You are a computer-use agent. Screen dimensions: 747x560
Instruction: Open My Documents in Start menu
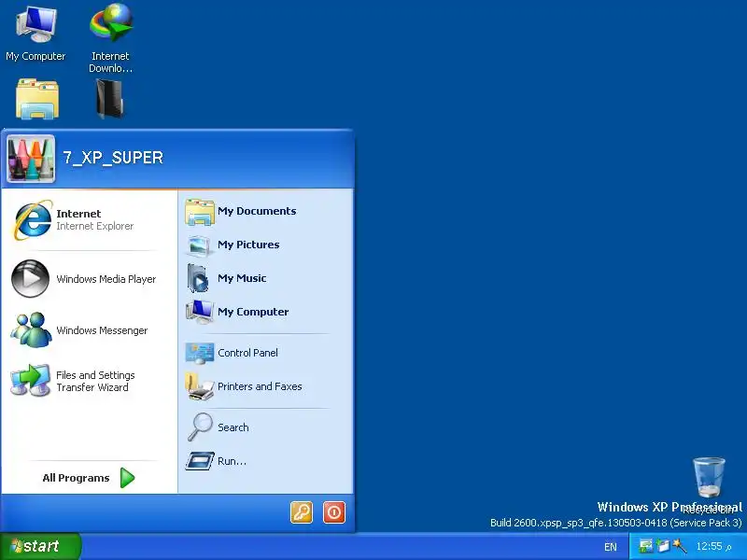point(265,211)
